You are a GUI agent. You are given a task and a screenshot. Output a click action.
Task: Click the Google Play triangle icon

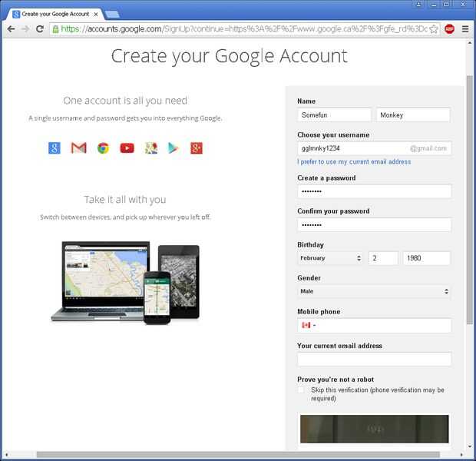[x=173, y=148]
